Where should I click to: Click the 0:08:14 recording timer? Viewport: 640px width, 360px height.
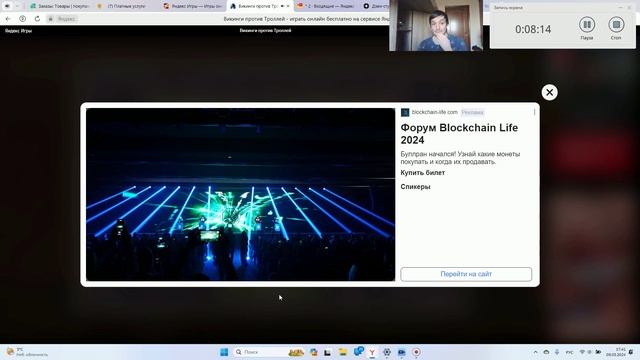click(x=533, y=29)
